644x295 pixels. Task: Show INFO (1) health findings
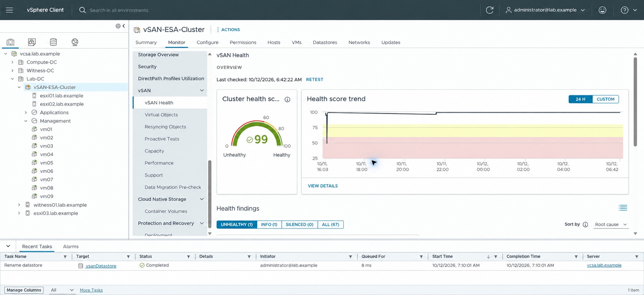click(x=269, y=224)
